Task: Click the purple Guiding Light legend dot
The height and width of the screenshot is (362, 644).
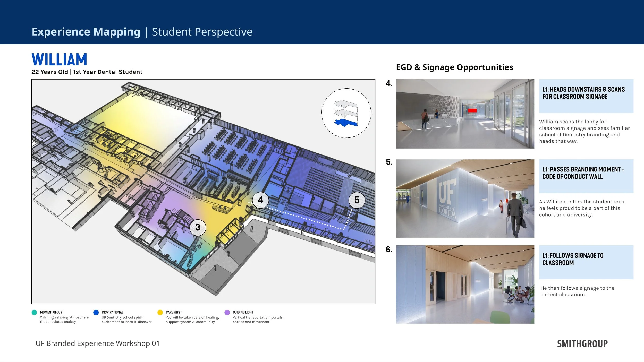Action: [227, 312]
